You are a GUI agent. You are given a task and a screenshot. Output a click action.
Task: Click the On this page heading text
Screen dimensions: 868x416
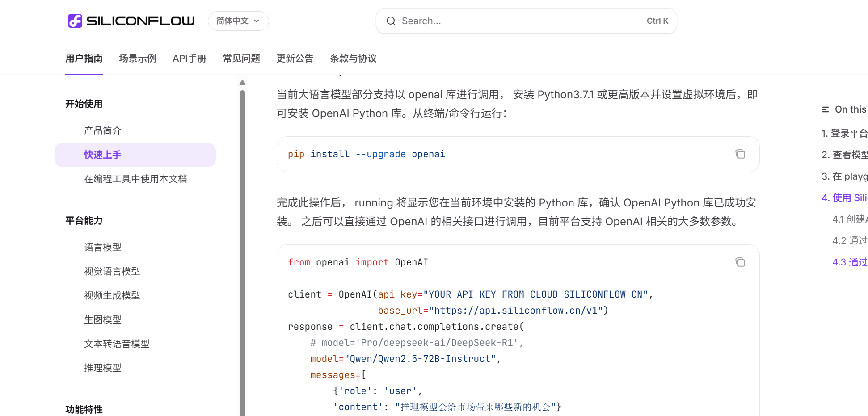tap(851, 109)
